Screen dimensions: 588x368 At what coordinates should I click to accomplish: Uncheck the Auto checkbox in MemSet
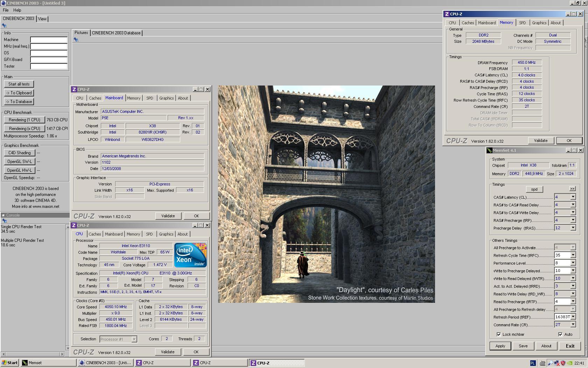point(560,334)
